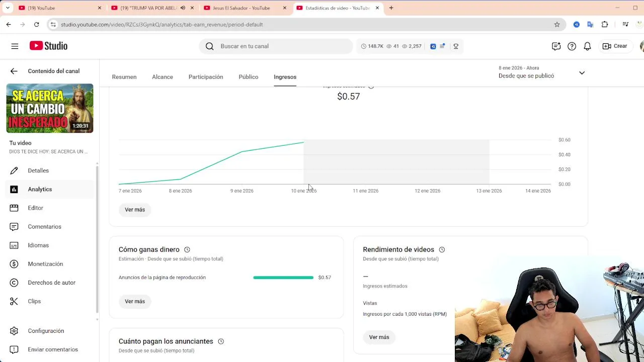This screenshot has height=362, width=644.
Task: Switch to the Jesus El Salvador browser tab
Action: pyautogui.click(x=245, y=8)
